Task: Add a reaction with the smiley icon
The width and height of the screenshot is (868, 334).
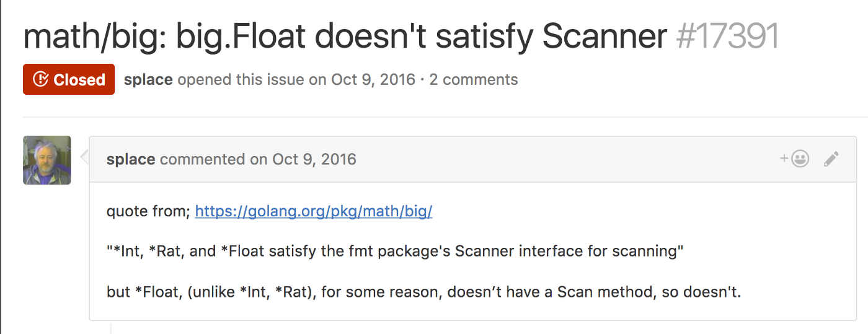Action: click(x=795, y=159)
